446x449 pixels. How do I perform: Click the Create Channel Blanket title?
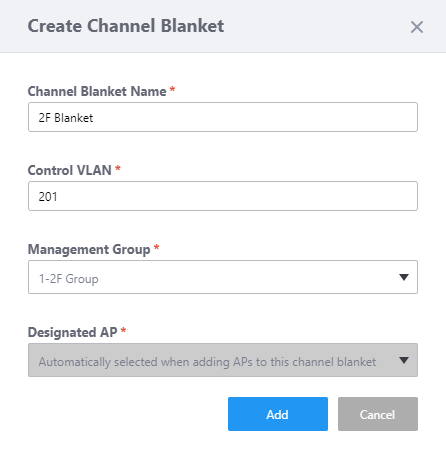coord(126,26)
